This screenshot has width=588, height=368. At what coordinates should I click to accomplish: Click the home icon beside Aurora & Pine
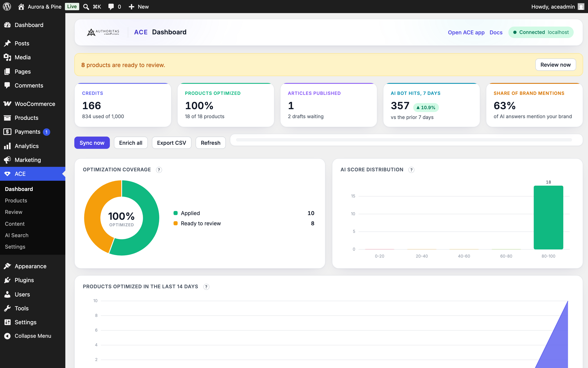tap(21, 7)
